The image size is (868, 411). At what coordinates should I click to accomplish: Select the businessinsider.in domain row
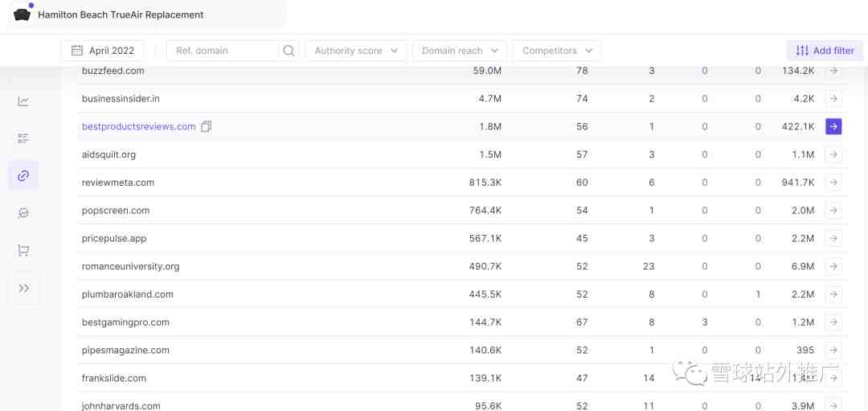click(x=462, y=99)
